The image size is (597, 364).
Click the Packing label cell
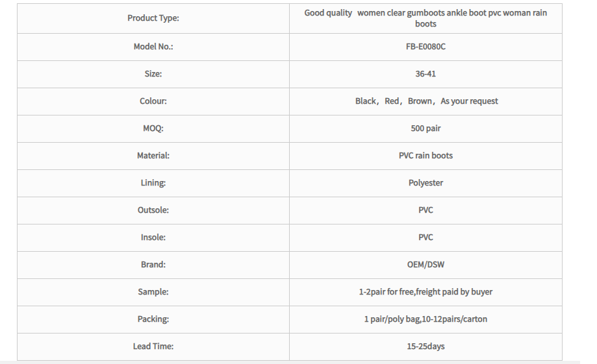coord(153,319)
